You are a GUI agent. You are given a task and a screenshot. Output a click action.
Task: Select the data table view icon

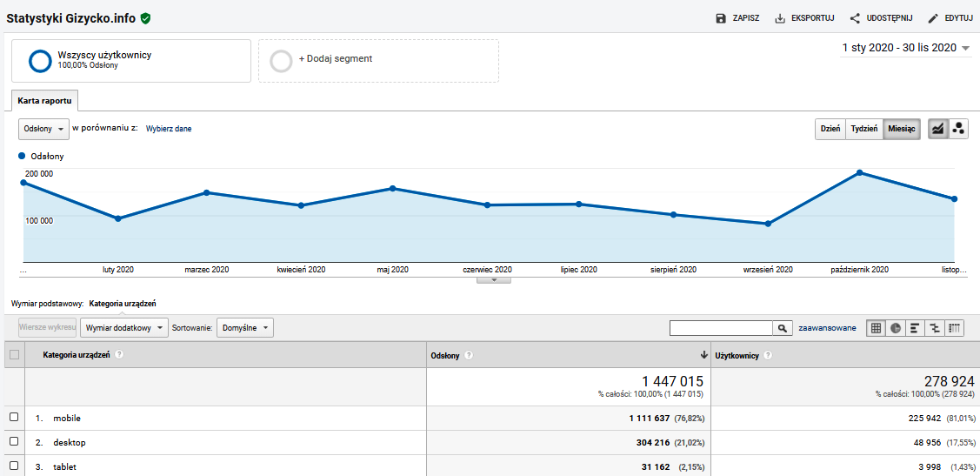876,328
